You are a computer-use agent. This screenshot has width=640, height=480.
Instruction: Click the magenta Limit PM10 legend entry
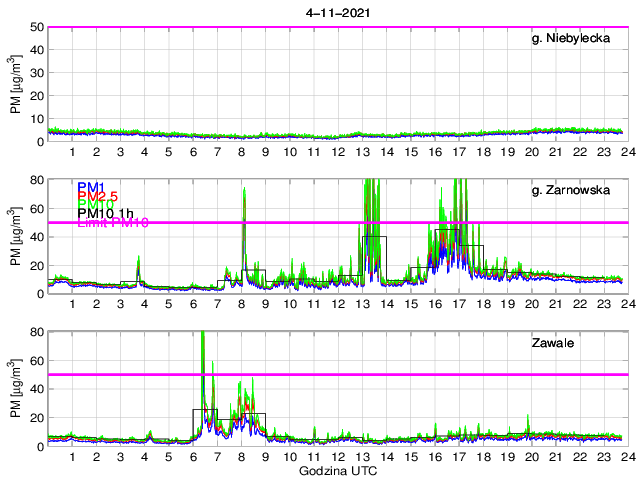click(112, 223)
